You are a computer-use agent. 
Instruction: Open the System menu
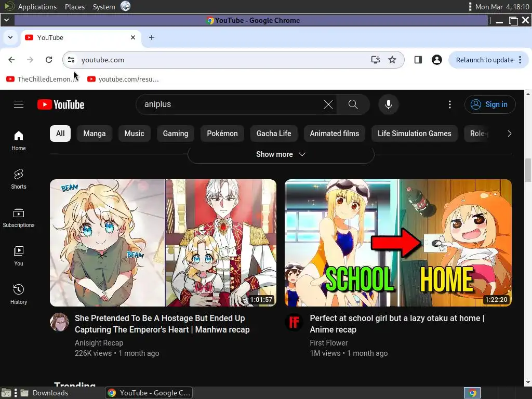(x=104, y=6)
